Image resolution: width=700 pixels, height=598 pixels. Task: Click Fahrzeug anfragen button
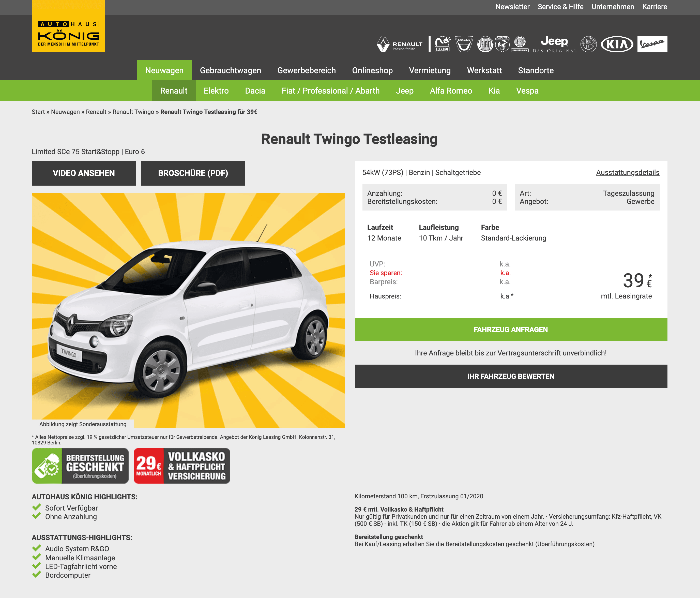pyautogui.click(x=511, y=330)
